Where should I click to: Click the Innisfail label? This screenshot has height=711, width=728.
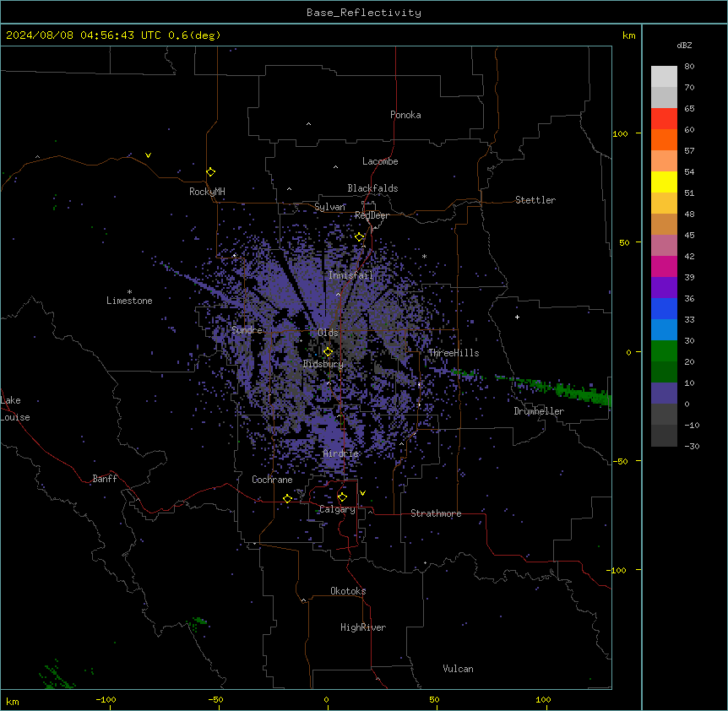tap(350, 275)
